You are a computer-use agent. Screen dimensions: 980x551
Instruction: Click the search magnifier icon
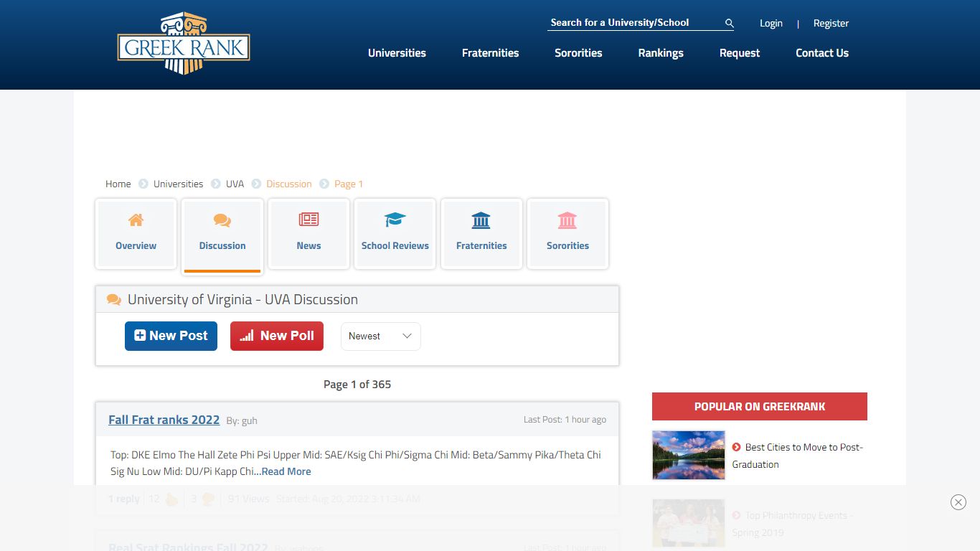tap(729, 24)
